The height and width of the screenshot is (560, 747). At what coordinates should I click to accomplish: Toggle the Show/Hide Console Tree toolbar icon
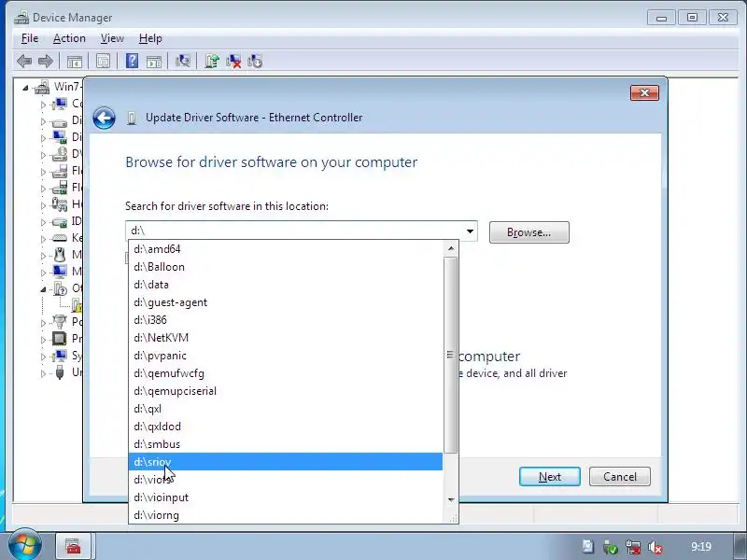coord(75,62)
